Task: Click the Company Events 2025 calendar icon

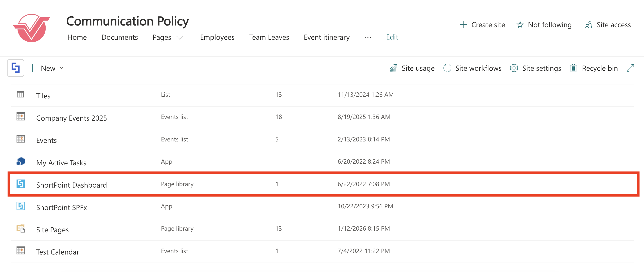Action: point(20,117)
